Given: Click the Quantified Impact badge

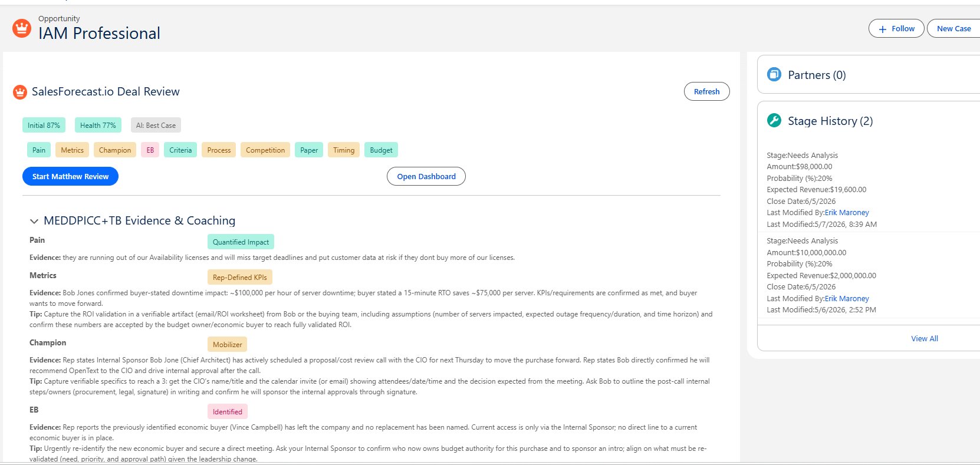Looking at the screenshot, I should (x=241, y=242).
